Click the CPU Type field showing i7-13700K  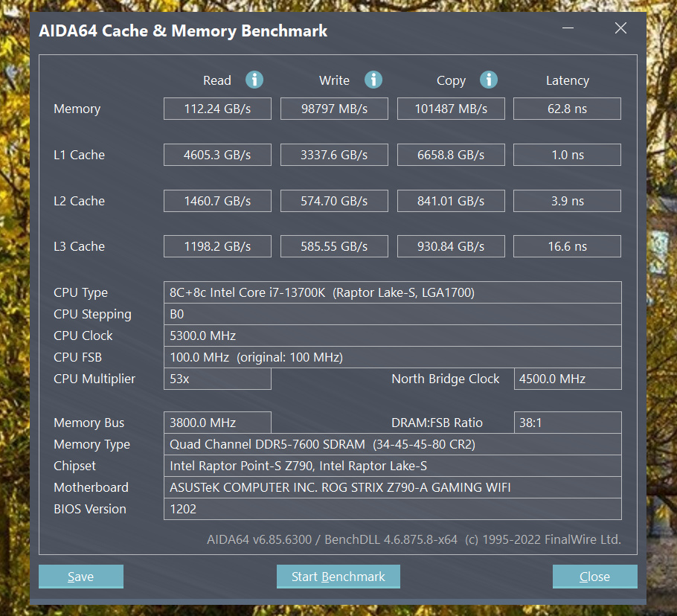pyautogui.click(x=393, y=292)
